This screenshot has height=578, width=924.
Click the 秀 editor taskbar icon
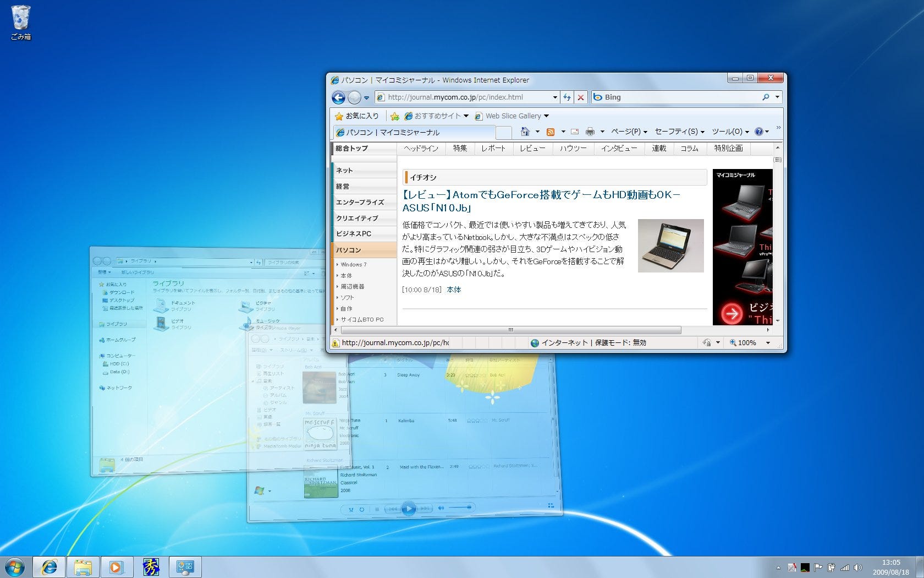coord(151,567)
